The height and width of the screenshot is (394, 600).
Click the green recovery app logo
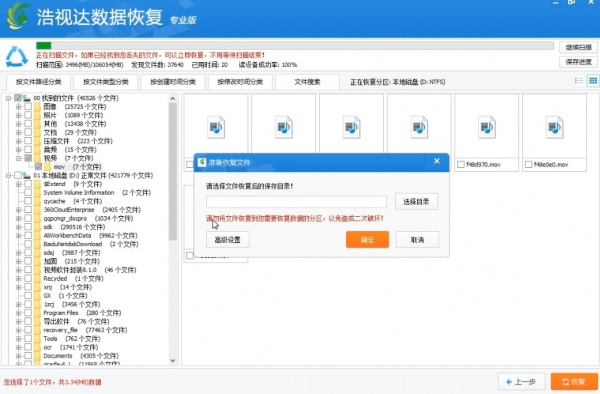pos(18,16)
